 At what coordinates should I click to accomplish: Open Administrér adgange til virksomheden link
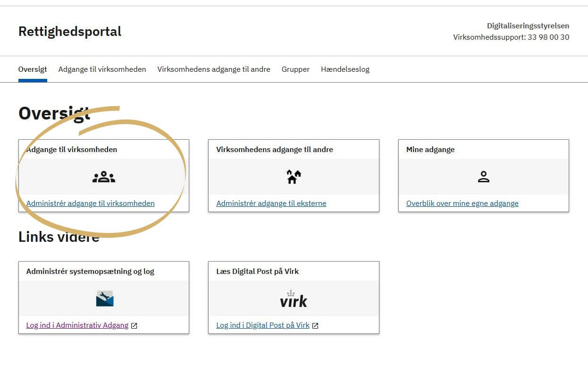click(x=91, y=203)
